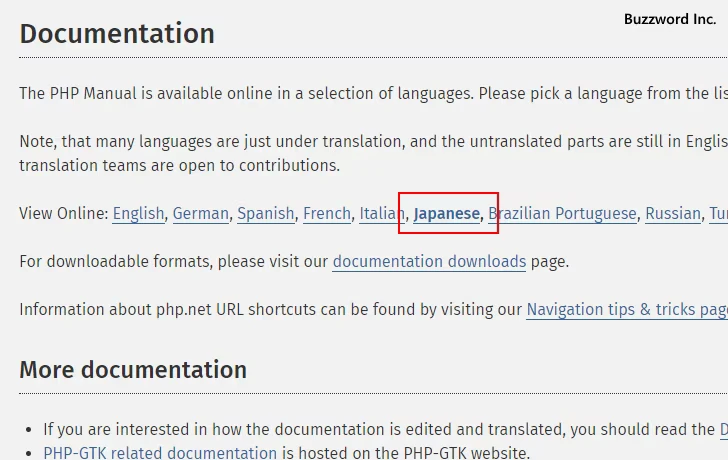Viewport: 728px width, 460px height.
Task: Select the Spanish language link
Action: 266,214
